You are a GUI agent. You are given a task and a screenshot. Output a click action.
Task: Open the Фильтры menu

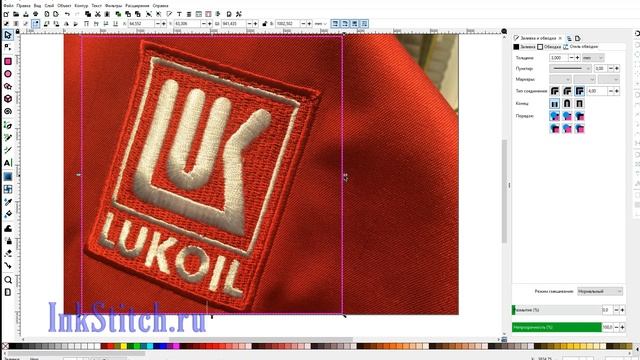(113, 6)
